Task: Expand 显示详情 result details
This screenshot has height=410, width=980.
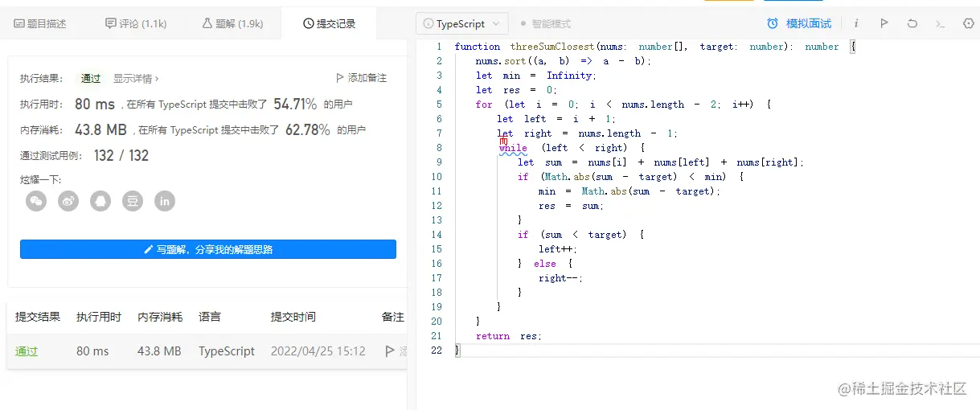Action: [136, 78]
